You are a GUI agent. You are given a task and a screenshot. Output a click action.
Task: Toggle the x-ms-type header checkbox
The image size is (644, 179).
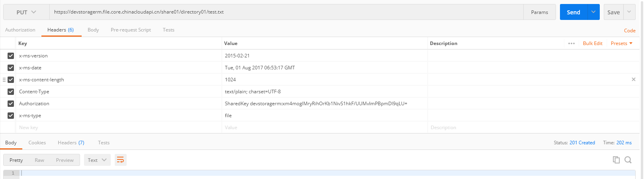(x=11, y=116)
